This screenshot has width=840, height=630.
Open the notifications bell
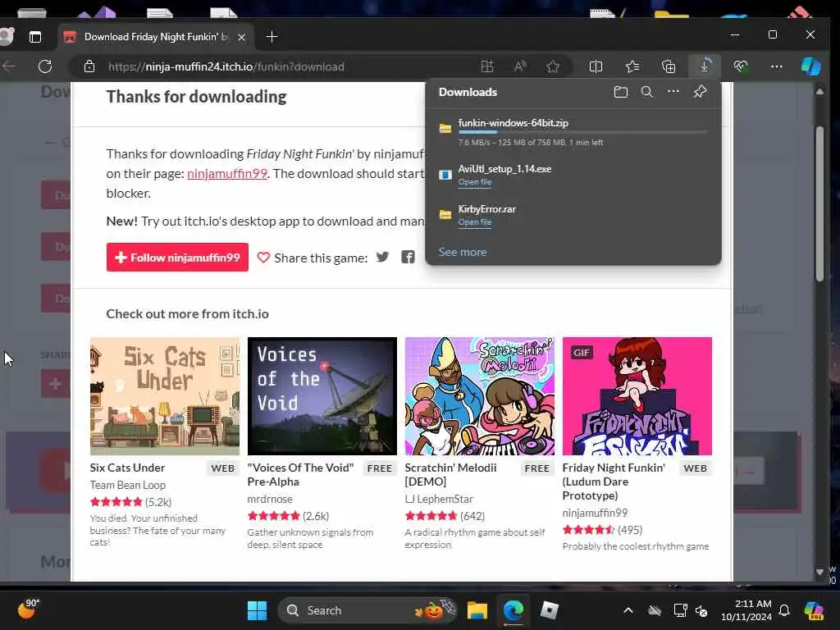[x=784, y=610]
